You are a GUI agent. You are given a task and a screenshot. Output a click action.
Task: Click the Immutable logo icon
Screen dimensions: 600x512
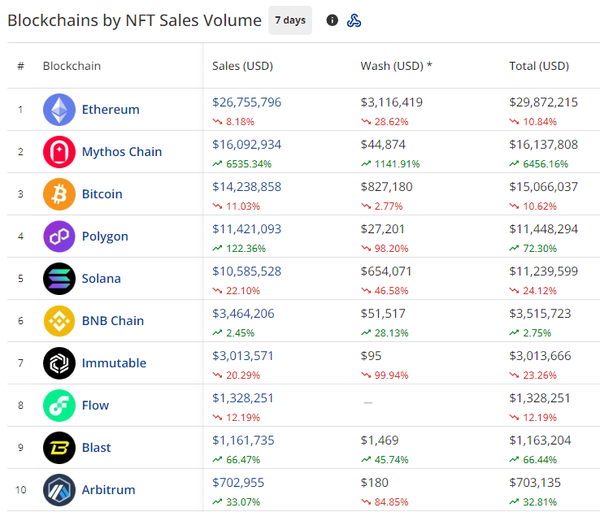point(59,363)
